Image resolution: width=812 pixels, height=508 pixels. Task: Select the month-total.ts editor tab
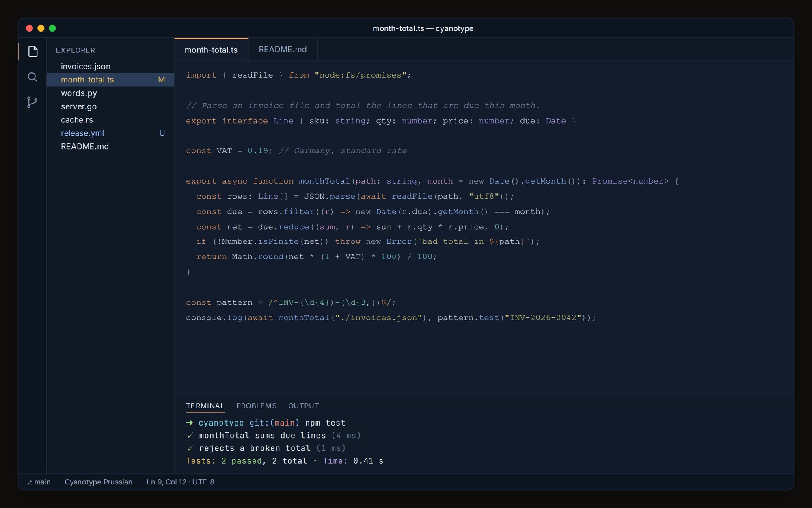[211, 50]
